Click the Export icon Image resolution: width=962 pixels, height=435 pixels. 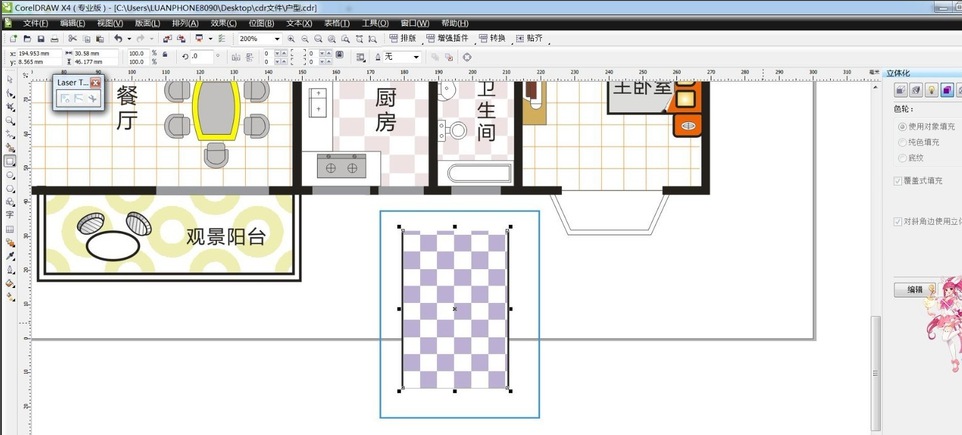pyautogui.click(x=182, y=39)
